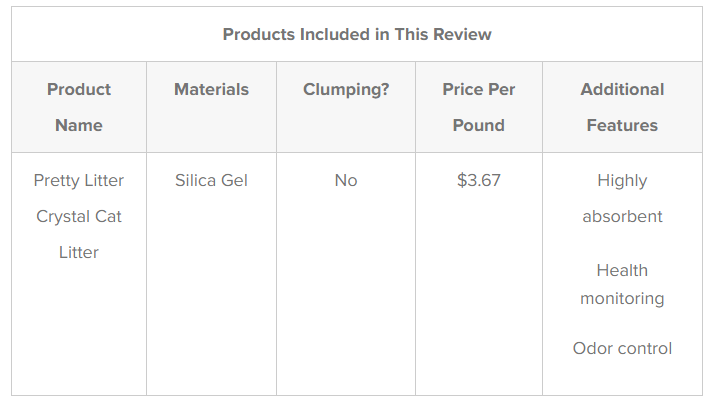Select the Additional Features column header
This screenshot has width=714, height=404.
pyautogui.click(x=622, y=107)
